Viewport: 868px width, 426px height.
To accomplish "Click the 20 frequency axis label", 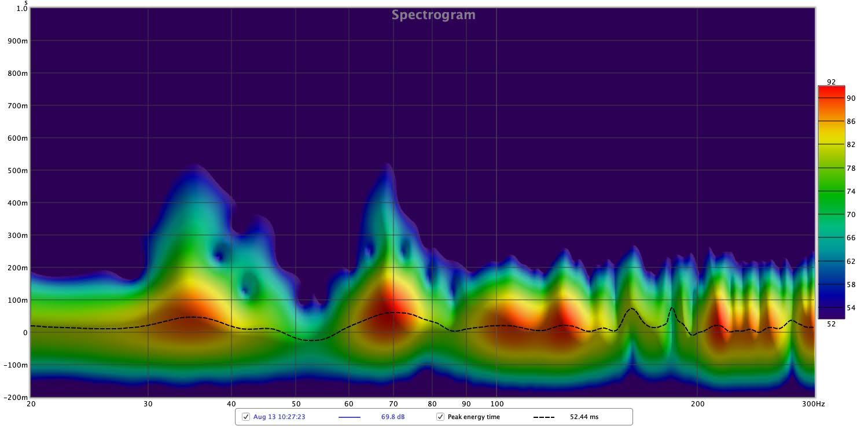I will tap(31, 403).
